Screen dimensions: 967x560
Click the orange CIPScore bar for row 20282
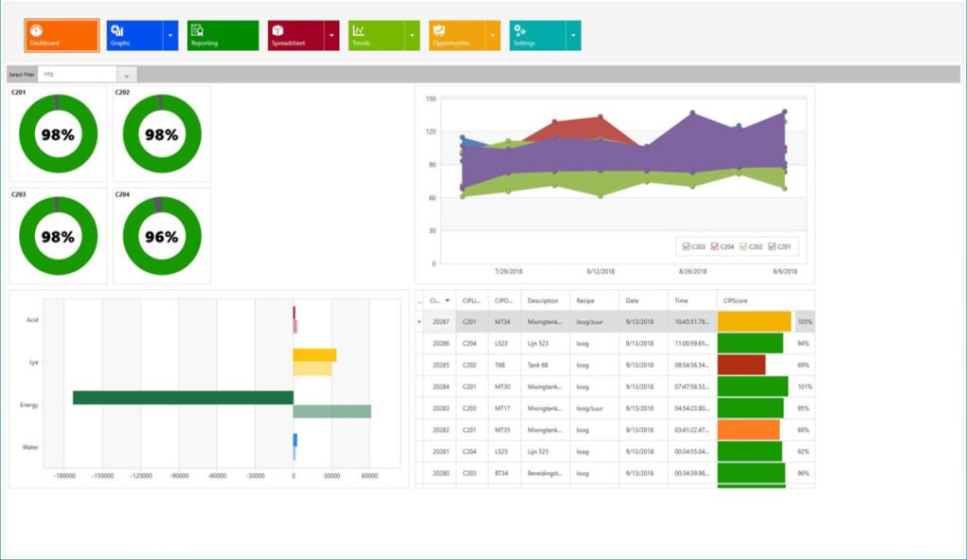pyautogui.click(x=749, y=430)
